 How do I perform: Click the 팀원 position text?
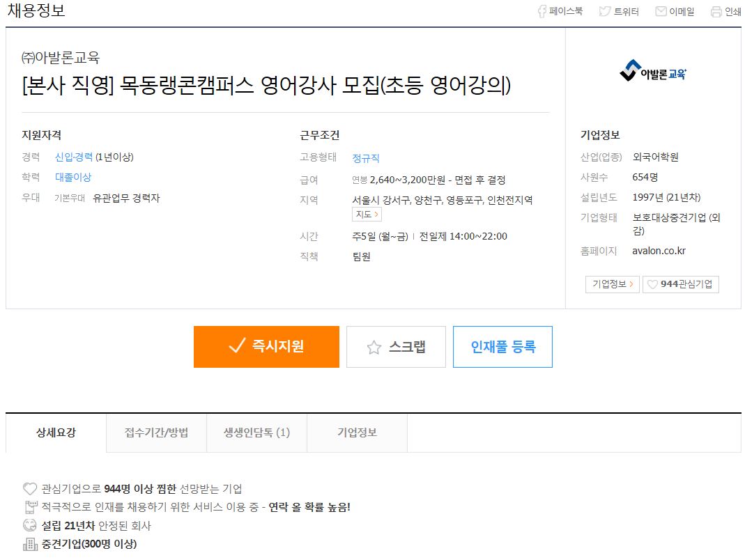pos(361,256)
